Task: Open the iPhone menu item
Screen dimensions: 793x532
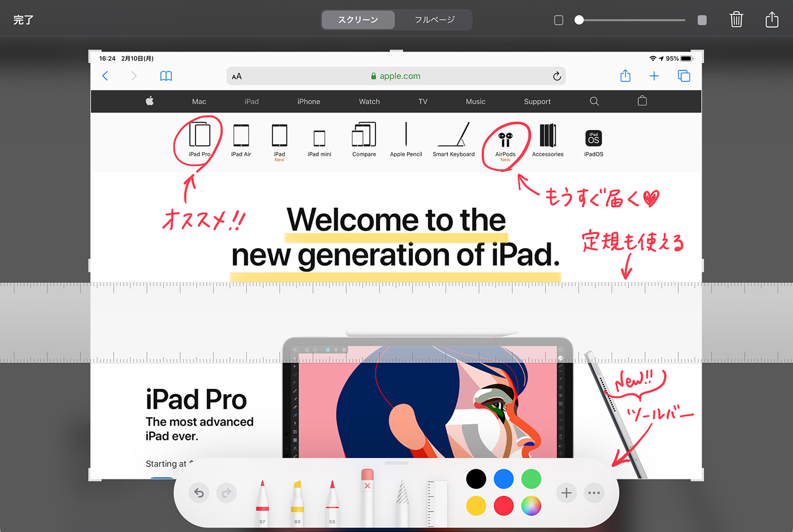Action: coord(309,101)
